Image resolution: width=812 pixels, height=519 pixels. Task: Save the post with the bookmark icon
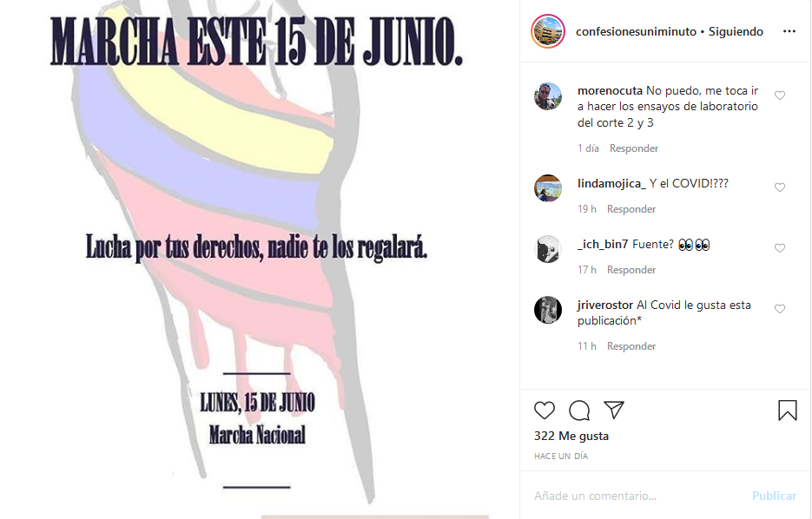[x=787, y=410]
